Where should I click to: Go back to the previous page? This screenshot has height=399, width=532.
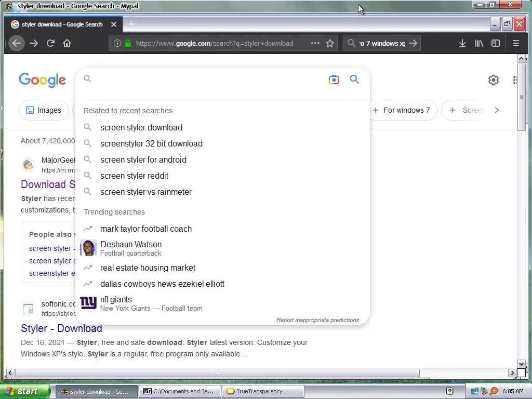pos(16,44)
